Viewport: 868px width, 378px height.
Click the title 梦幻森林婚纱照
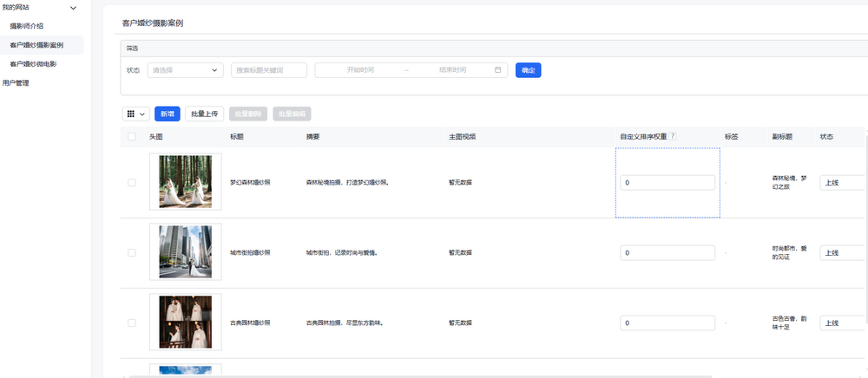coord(250,182)
